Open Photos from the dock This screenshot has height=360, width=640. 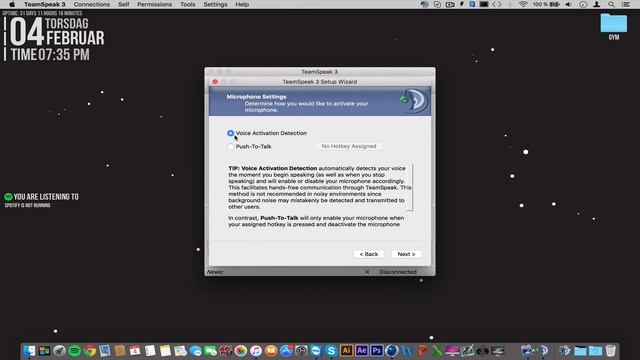pos(241,351)
